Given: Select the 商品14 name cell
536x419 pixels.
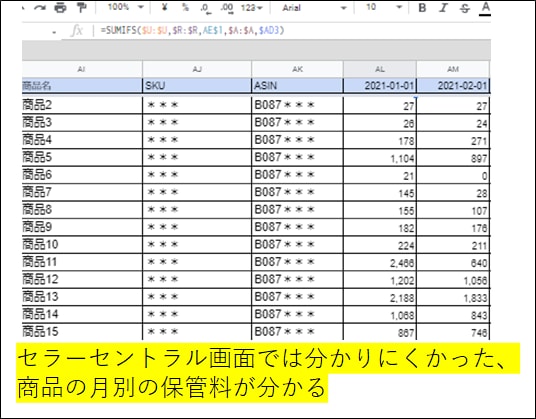Looking at the screenshot, I should click(82, 314).
